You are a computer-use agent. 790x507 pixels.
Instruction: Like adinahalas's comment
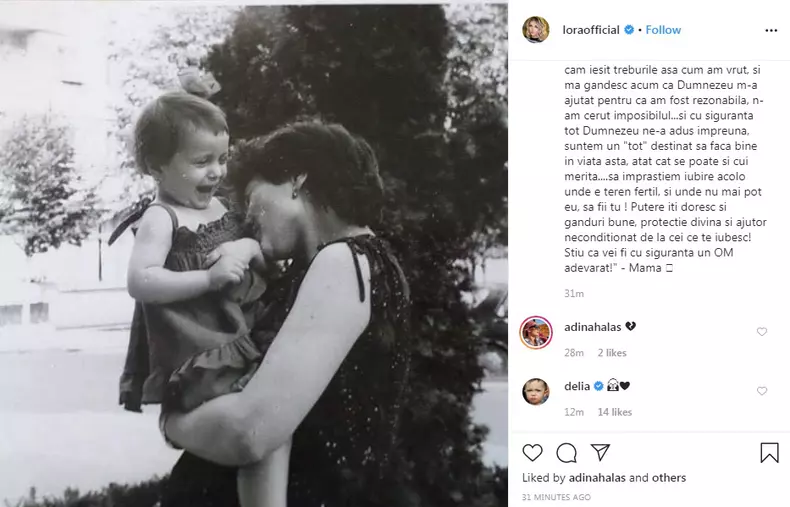point(762,332)
